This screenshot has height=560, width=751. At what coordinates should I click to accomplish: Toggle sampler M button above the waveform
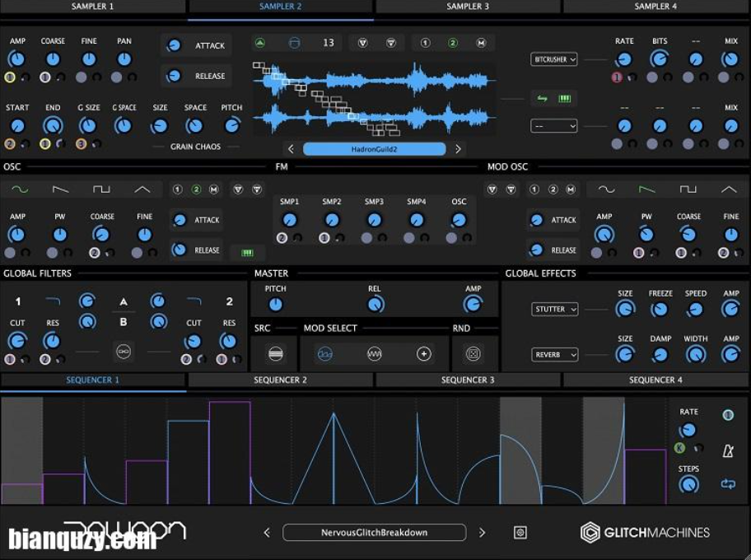(481, 43)
